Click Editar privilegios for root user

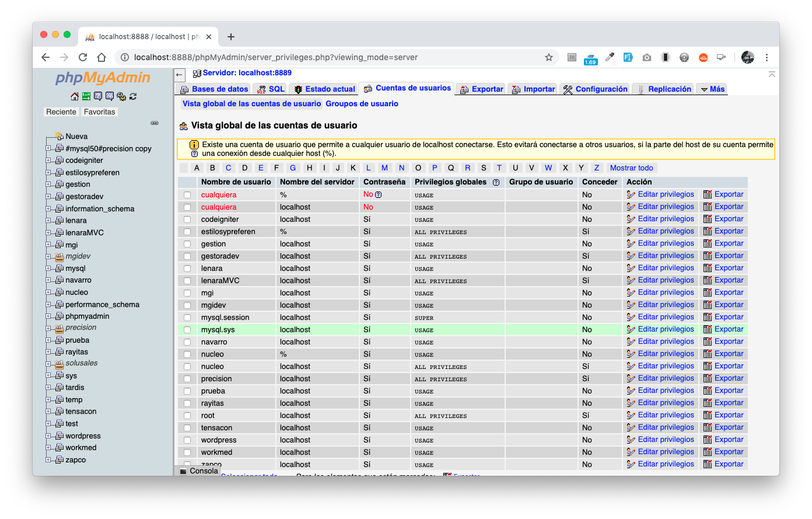point(660,415)
